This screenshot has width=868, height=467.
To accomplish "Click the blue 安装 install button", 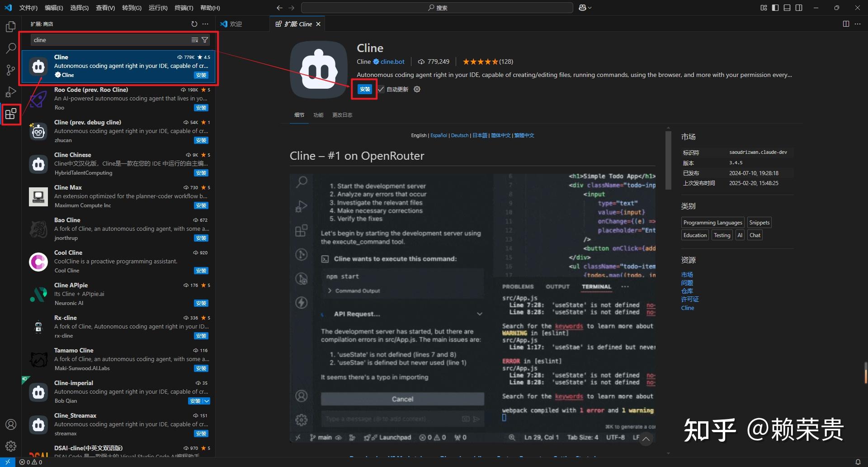I will [364, 89].
